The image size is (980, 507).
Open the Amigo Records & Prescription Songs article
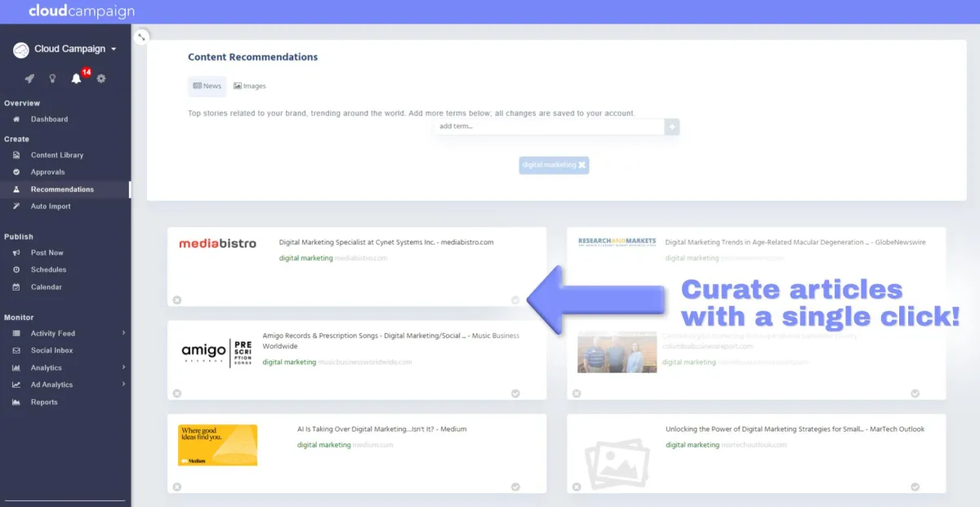pos(391,340)
